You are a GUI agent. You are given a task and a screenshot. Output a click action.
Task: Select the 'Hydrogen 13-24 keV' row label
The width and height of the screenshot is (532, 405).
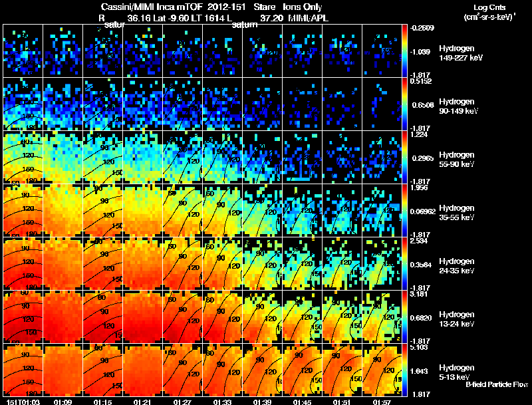tap(457, 319)
